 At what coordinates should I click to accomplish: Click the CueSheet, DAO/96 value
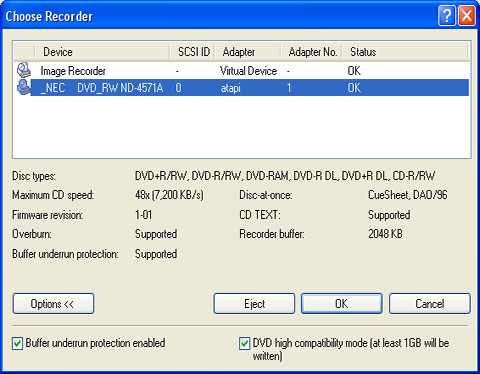point(408,195)
